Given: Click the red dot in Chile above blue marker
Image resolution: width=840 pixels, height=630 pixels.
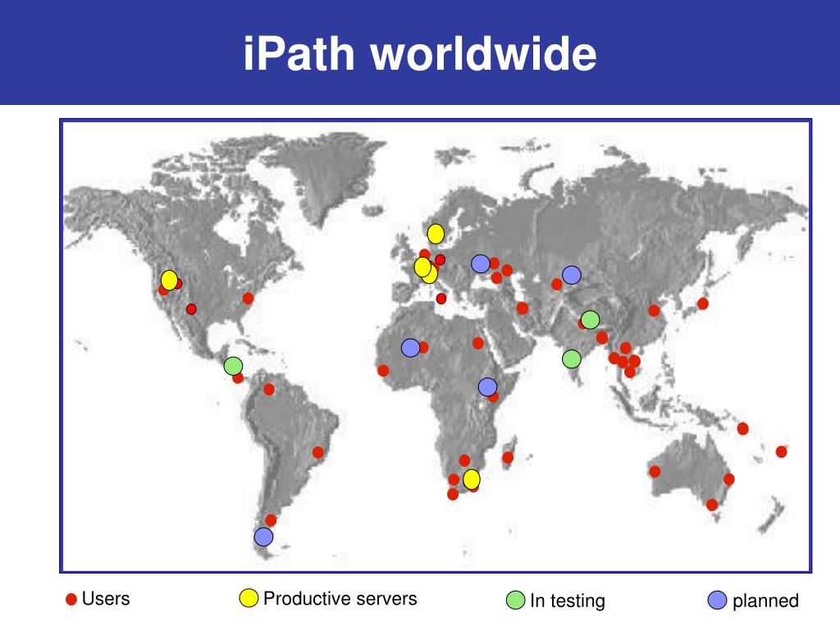Looking at the screenshot, I should pos(271,520).
